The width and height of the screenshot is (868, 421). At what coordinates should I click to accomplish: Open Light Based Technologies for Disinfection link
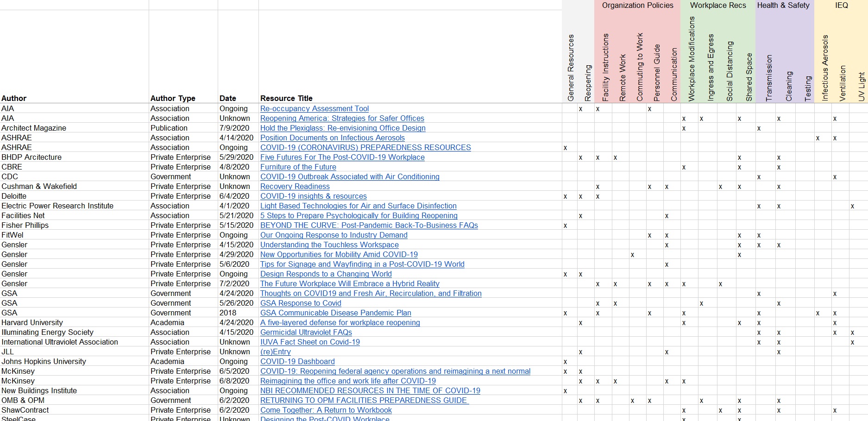coord(359,206)
